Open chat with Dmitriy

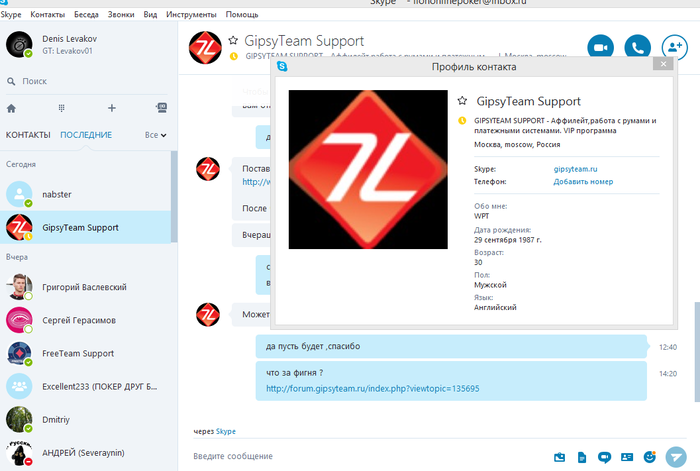(85, 419)
